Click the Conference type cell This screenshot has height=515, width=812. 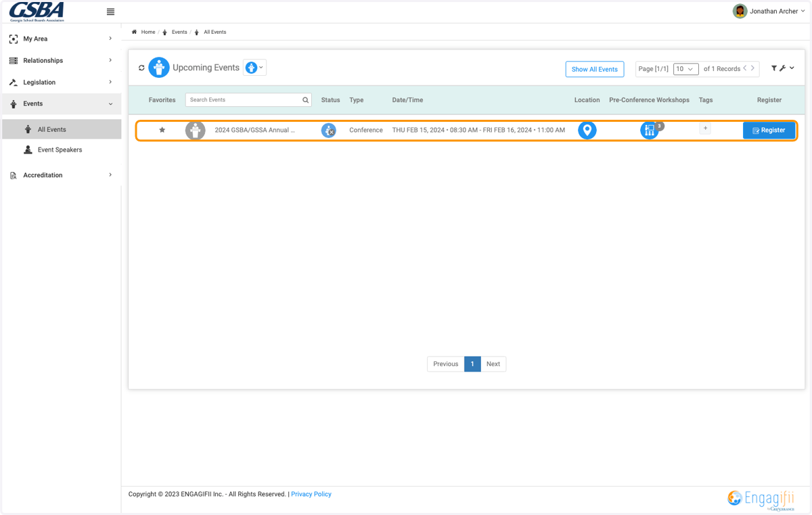(366, 130)
